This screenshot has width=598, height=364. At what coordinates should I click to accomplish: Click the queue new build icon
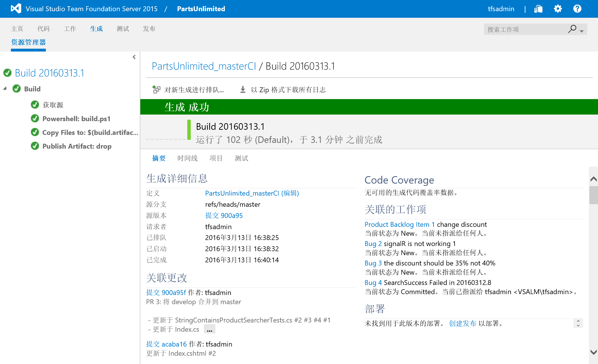(156, 90)
